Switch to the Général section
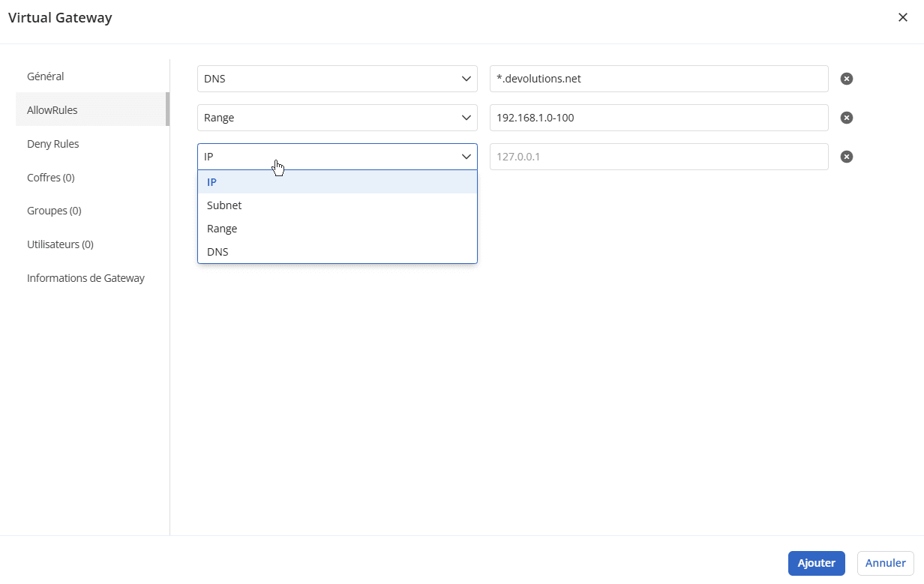924x584 pixels. click(x=45, y=76)
